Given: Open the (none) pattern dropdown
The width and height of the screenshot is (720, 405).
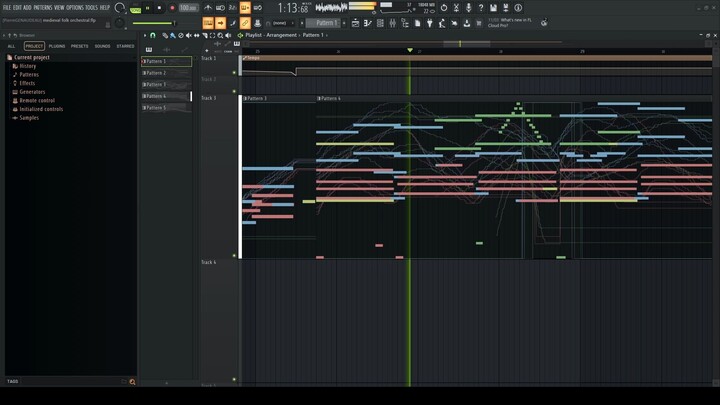Looking at the screenshot, I should [281, 23].
